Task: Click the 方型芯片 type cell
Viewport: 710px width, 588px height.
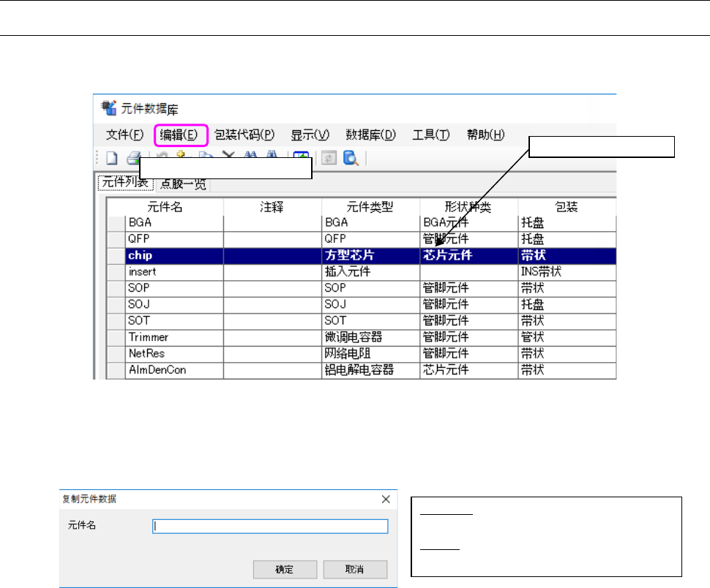Action: click(x=370, y=255)
